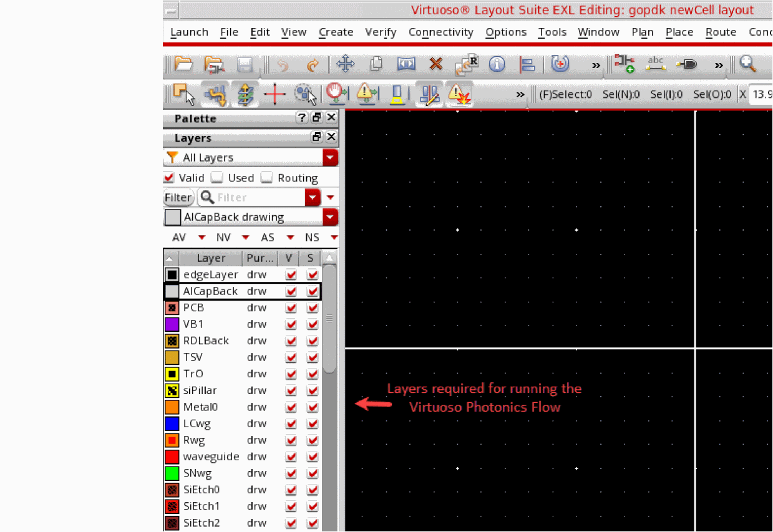Click the Create Label (abc) icon
This screenshot has width=773, height=532.
point(656,64)
